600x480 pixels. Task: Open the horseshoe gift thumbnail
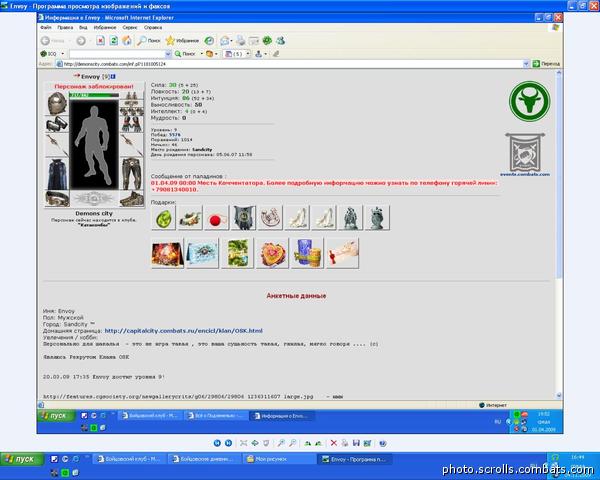270,218
